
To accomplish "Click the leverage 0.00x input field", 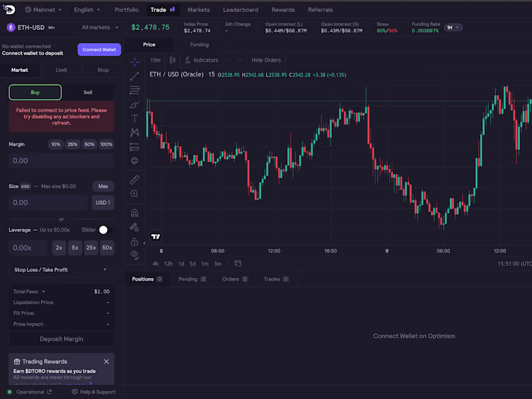I will (28, 247).
